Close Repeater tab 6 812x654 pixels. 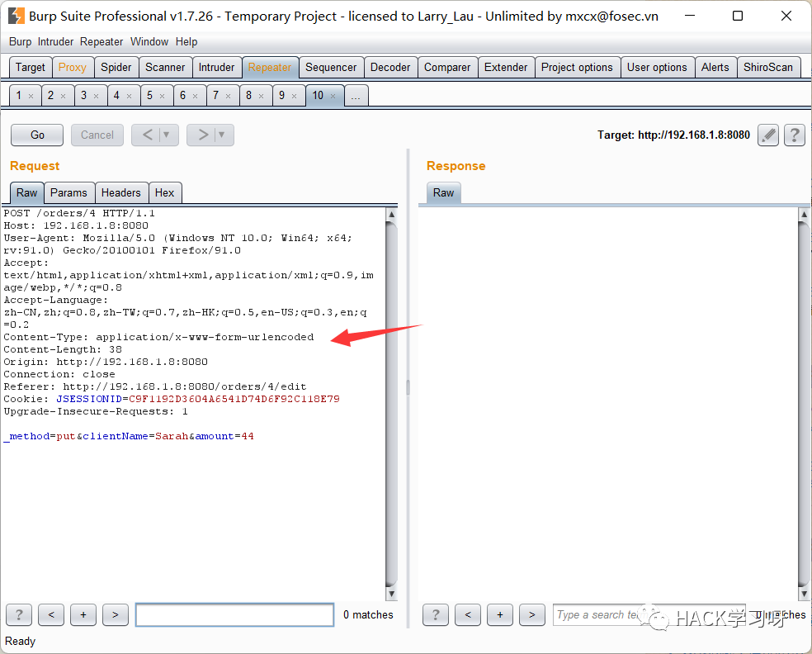point(196,96)
